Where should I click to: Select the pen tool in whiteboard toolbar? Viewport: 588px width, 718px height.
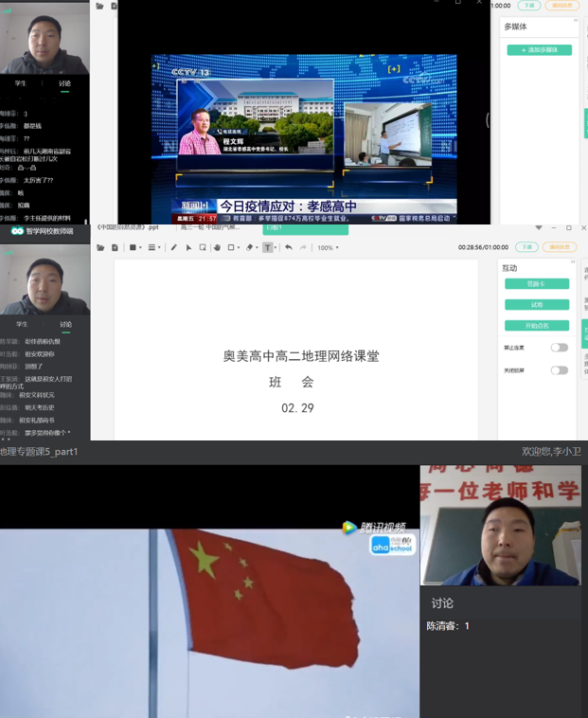174,248
